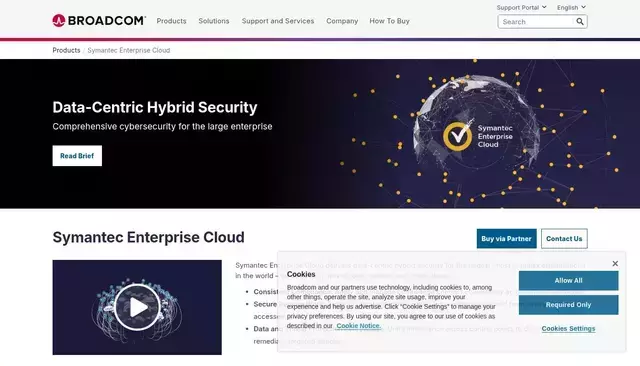Accept Required Only cookies

pos(569,305)
